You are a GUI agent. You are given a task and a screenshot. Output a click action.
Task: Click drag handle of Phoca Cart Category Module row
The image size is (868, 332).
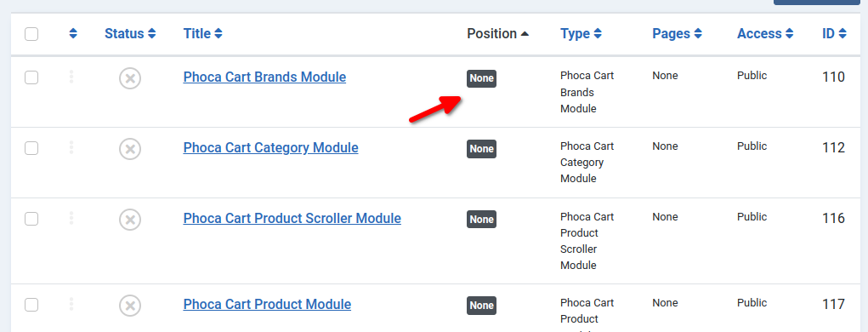point(71,147)
